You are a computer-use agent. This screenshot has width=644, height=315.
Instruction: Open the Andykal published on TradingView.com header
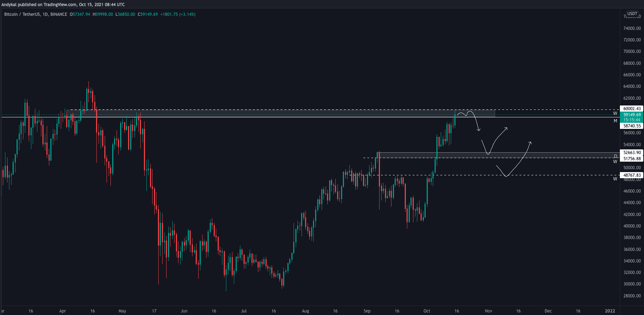pyautogui.click(x=63, y=5)
